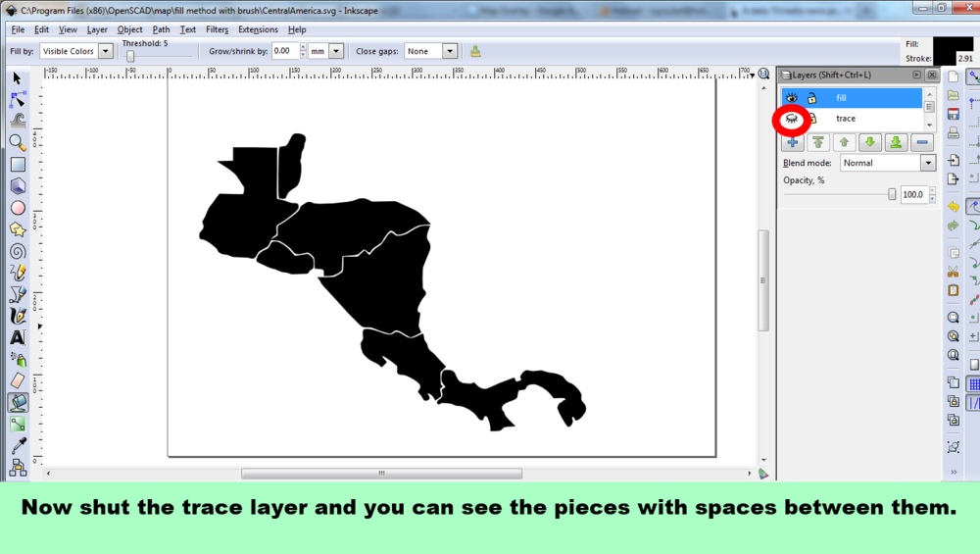Select the Color Dropper tool
Screen dimensions: 980x554
(18, 445)
